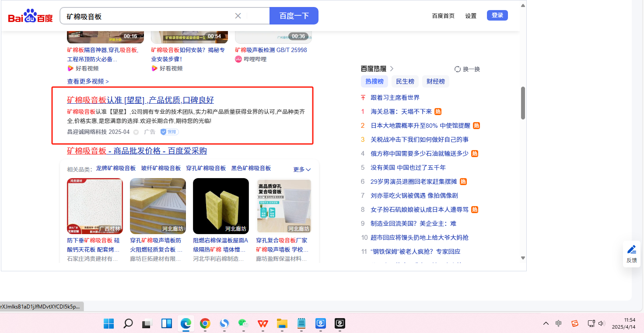
Task: Clear the search box with the X icon
Action: (238, 16)
